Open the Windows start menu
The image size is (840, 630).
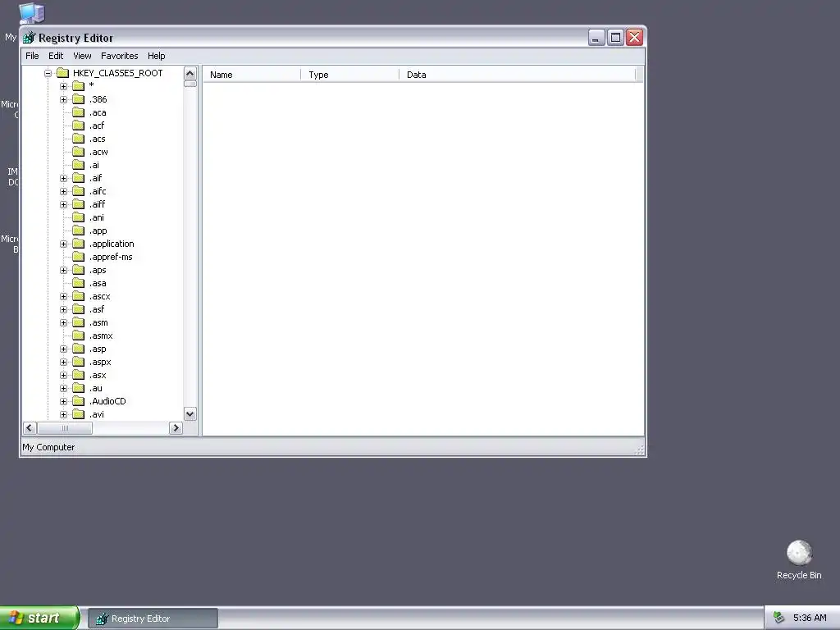pos(39,619)
